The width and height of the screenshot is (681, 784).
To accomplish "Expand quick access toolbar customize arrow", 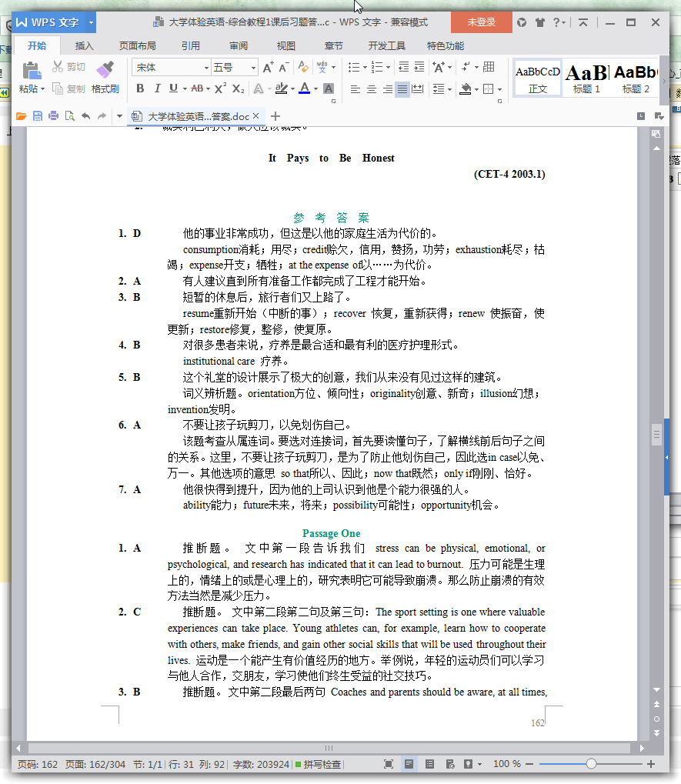I will (119, 116).
